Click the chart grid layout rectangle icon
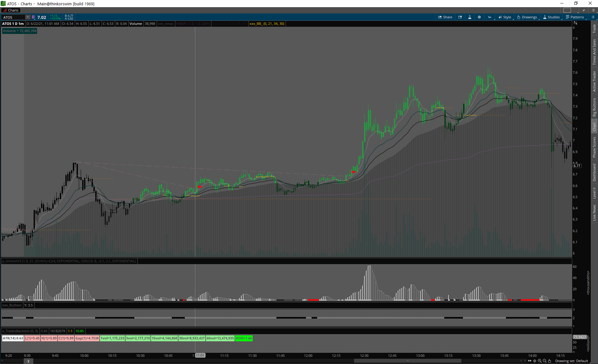 coord(567,10)
